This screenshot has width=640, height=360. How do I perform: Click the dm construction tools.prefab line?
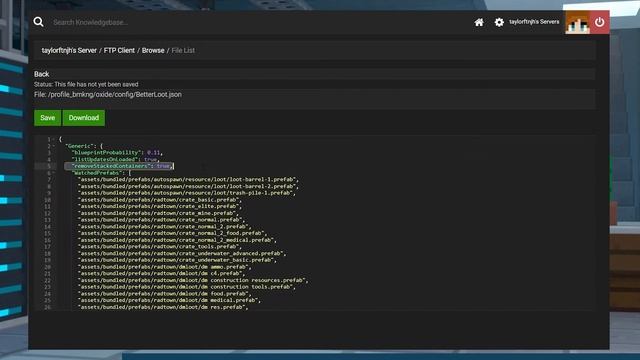pyautogui.click(x=187, y=287)
